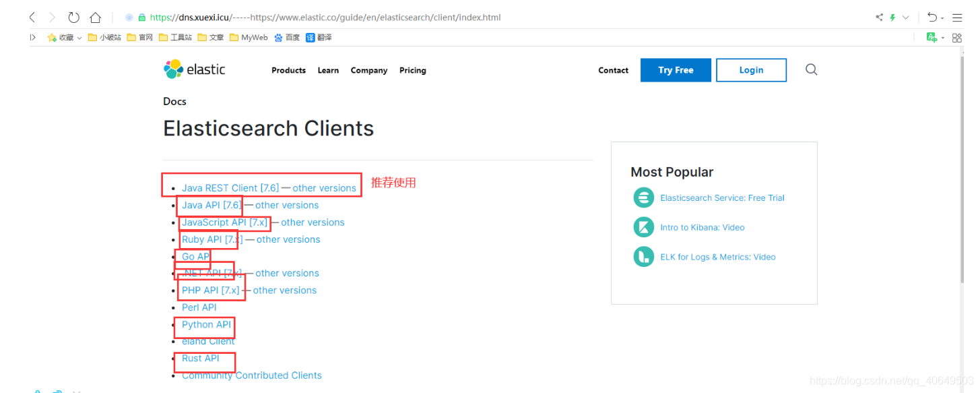Open the PHP API [7.x] link
980x393 pixels.
pyautogui.click(x=210, y=291)
